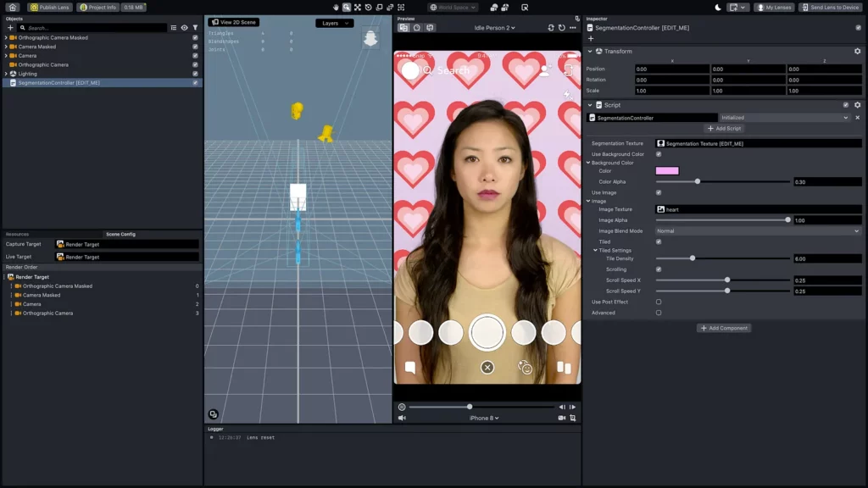Image resolution: width=868 pixels, height=488 pixels.
Task: Mute the preview audio speaker
Action: (x=402, y=419)
